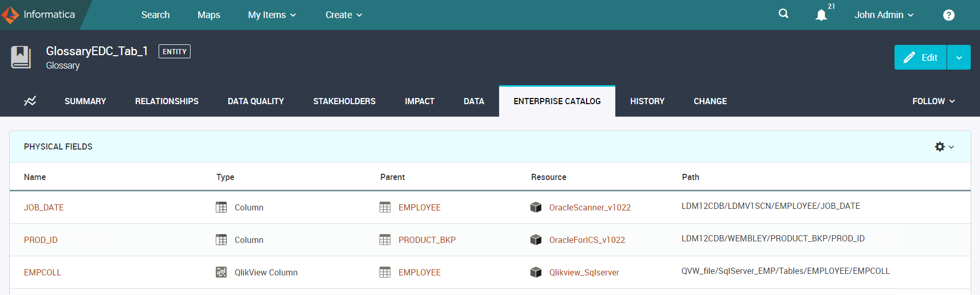Click path QVW_file/SqlServer_EMP/Tables/EMPLOYEE/EMPCOLL
The image size is (980, 295).
pyautogui.click(x=785, y=271)
